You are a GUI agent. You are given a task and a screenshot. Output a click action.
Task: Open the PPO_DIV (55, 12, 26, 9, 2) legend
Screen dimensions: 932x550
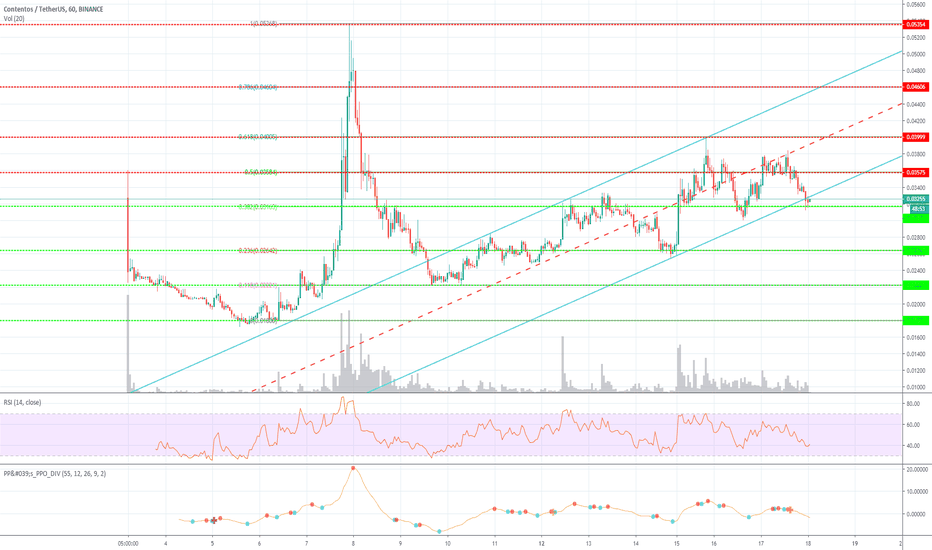coord(55,474)
